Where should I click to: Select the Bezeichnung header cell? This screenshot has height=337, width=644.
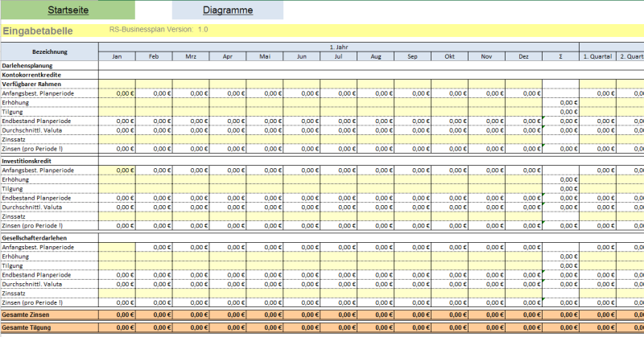click(x=50, y=51)
